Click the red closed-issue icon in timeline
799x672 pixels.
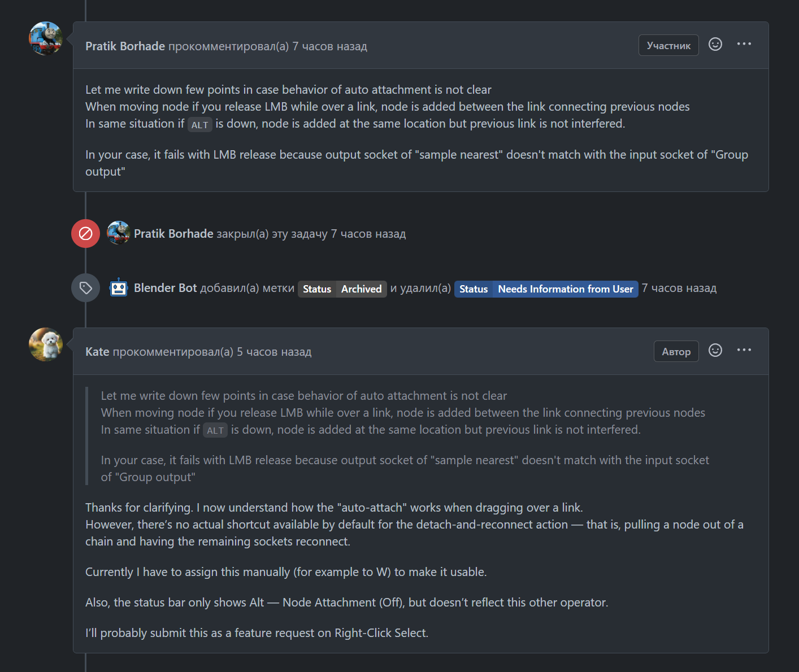tap(85, 233)
